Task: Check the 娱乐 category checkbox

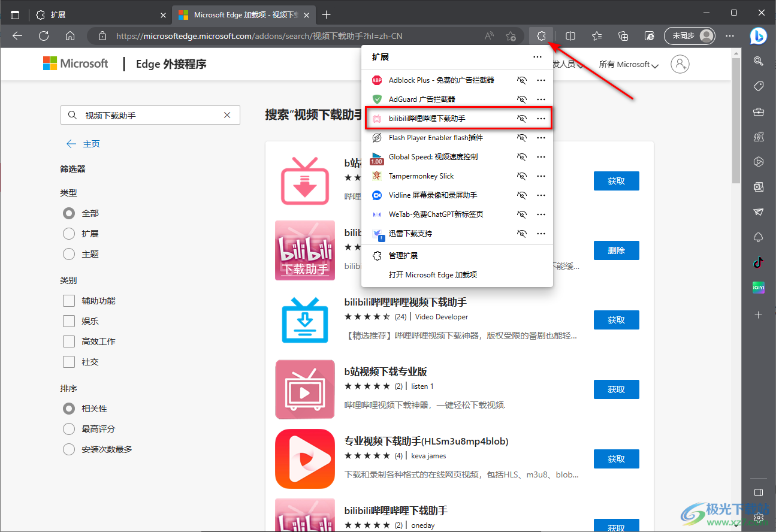Action: 69,321
